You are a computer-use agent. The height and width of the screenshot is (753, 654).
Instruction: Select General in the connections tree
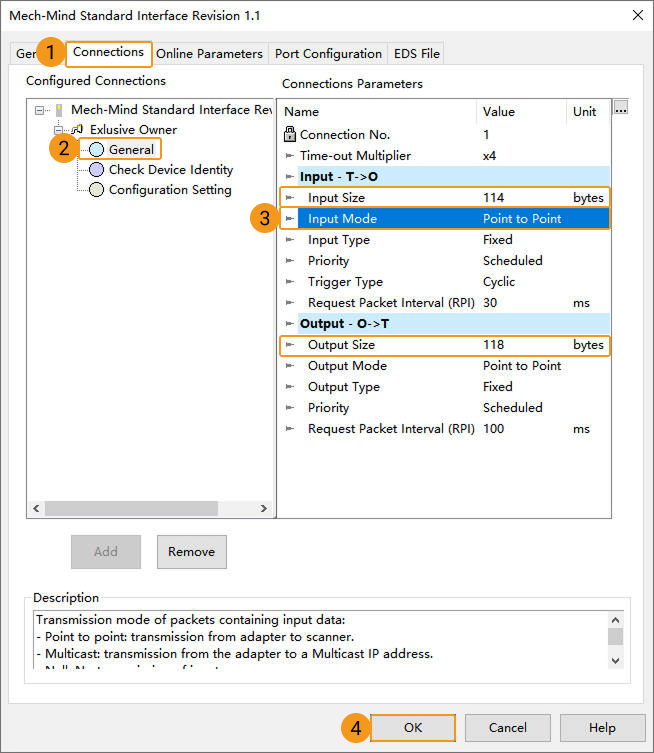click(131, 149)
